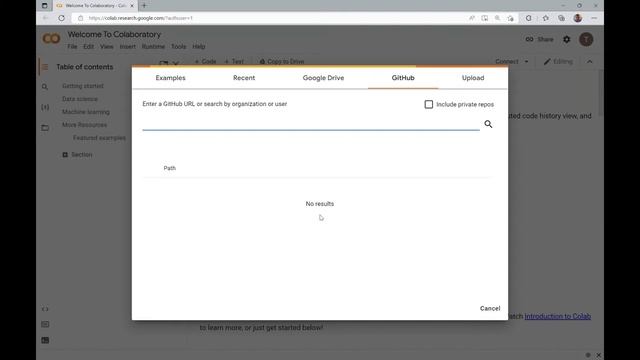
Task: Focus the GitHub URL search field
Action: pyautogui.click(x=311, y=124)
